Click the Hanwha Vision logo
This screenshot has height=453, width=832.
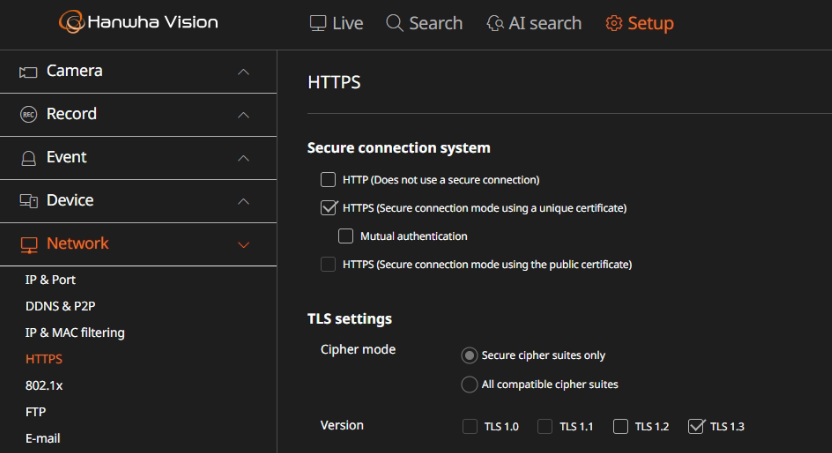point(138,22)
